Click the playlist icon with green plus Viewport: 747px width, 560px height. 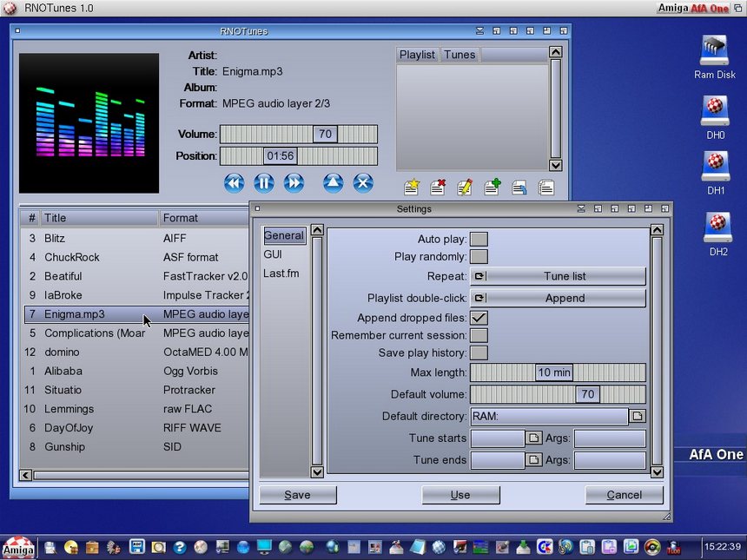492,187
